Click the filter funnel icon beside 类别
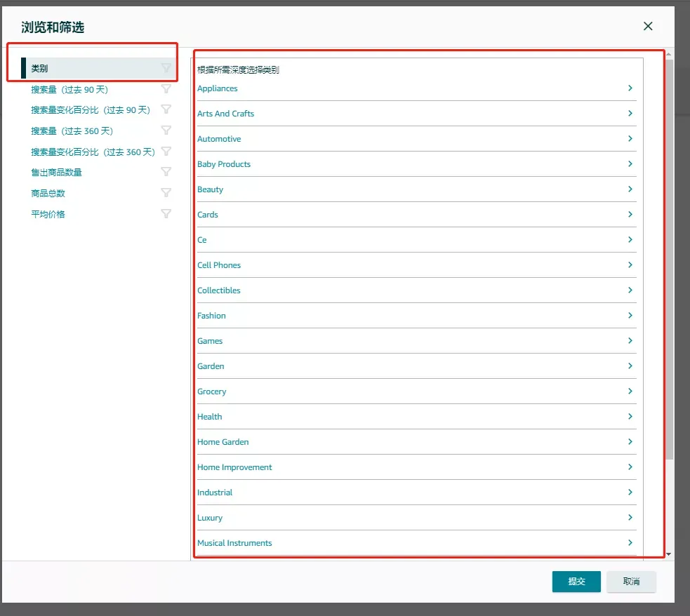690x616 pixels. point(166,68)
